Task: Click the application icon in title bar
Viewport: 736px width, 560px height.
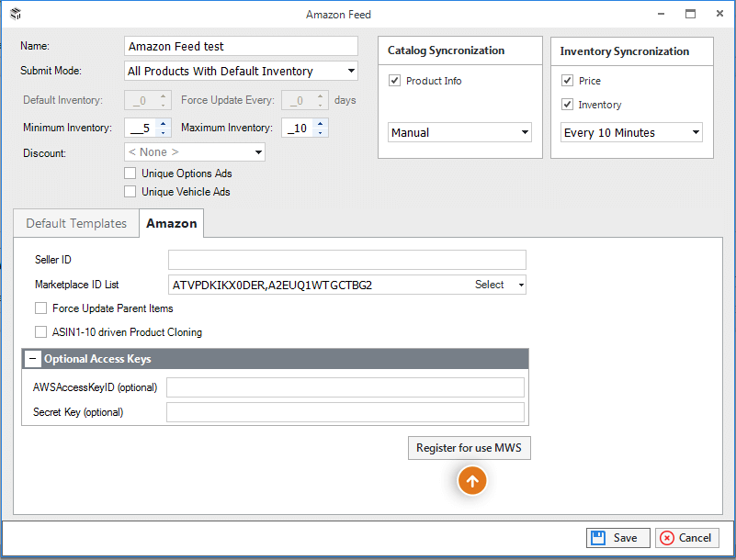Action: (16, 14)
